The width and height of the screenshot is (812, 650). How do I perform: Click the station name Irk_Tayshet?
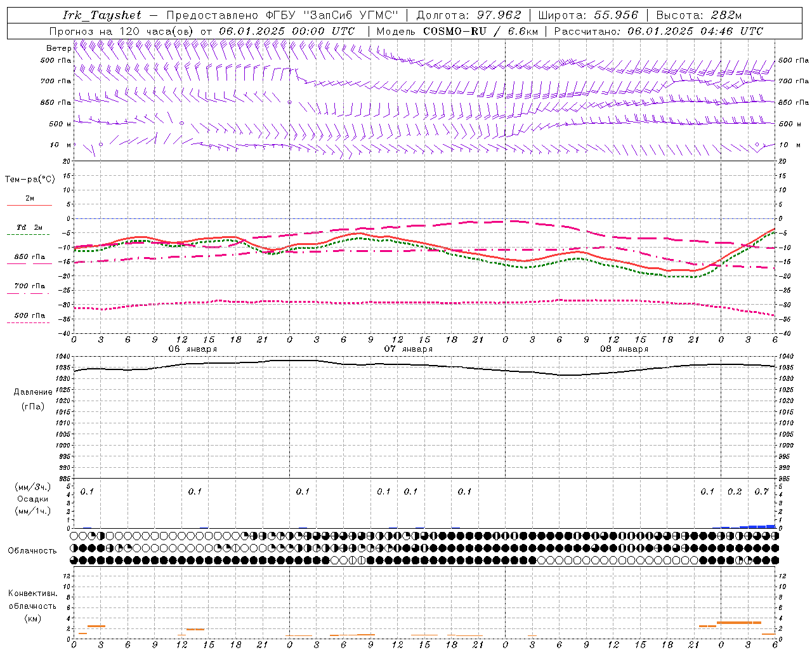pyautogui.click(x=102, y=15)
